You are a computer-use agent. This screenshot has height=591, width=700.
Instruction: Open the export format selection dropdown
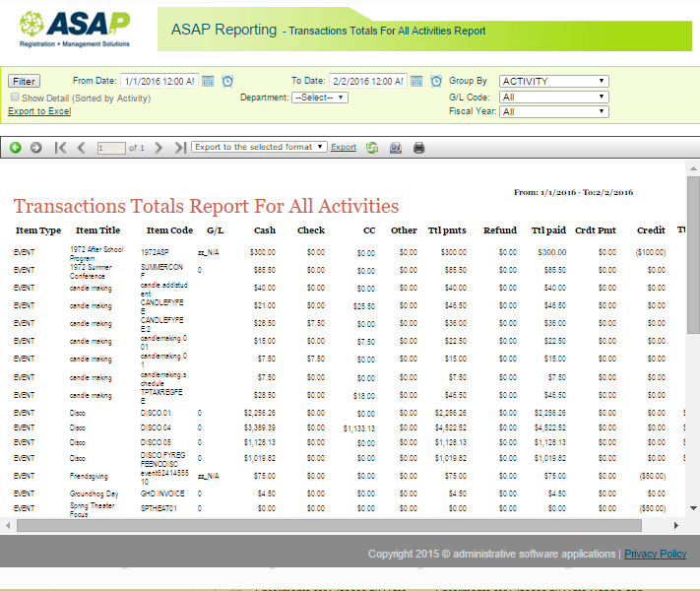click(258, 147)
